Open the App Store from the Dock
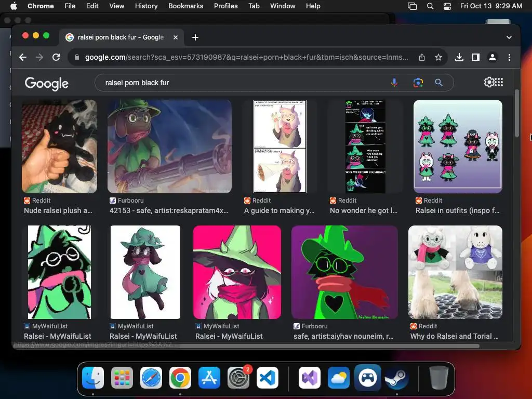The height and width of the screenshot is (399, 532). pos(209,378)
